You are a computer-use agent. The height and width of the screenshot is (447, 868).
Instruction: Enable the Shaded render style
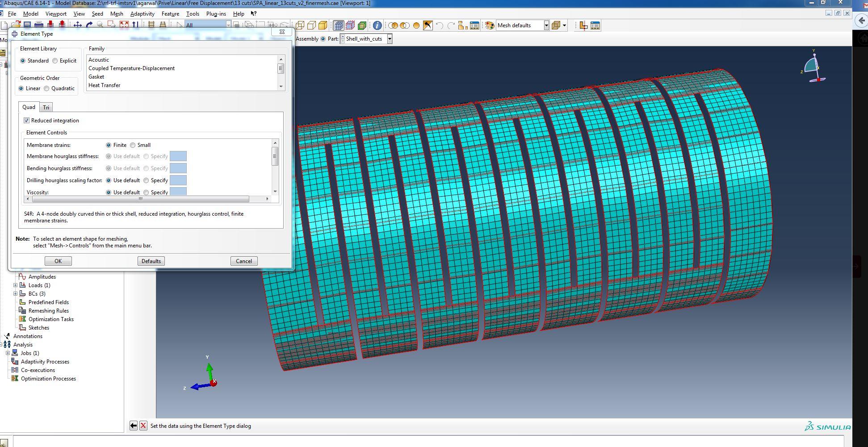tap(323, 25)
